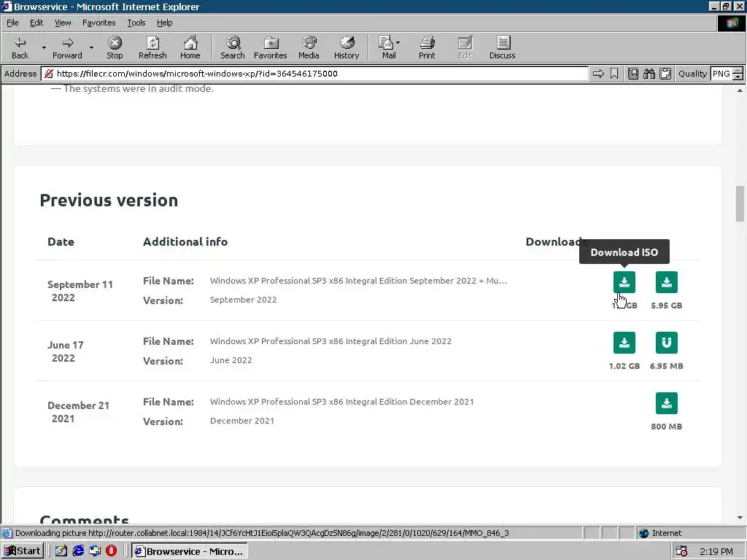This screenshot has height=560, width=747.
Task: Expand the Mail button dropdown arrow
Action: (x=398, y=43)
